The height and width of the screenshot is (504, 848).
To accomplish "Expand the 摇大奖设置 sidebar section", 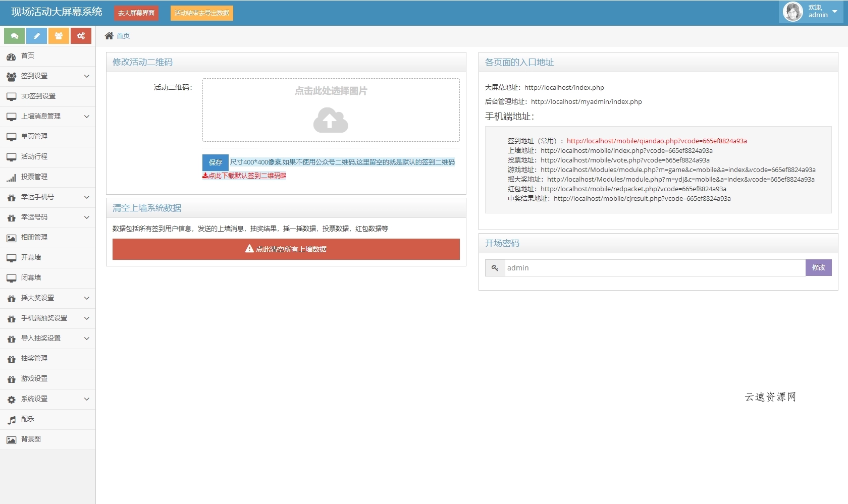I will pos(48,298).
